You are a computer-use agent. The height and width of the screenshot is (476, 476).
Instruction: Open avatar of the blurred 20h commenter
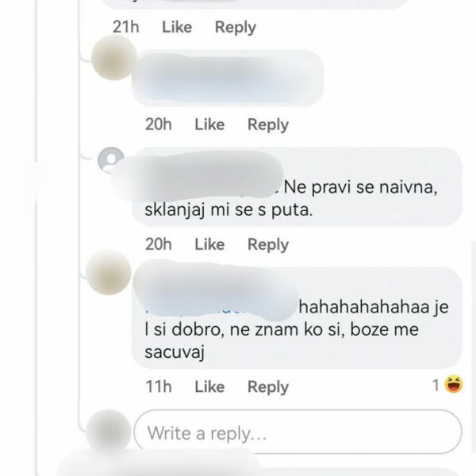click(114, 57)
